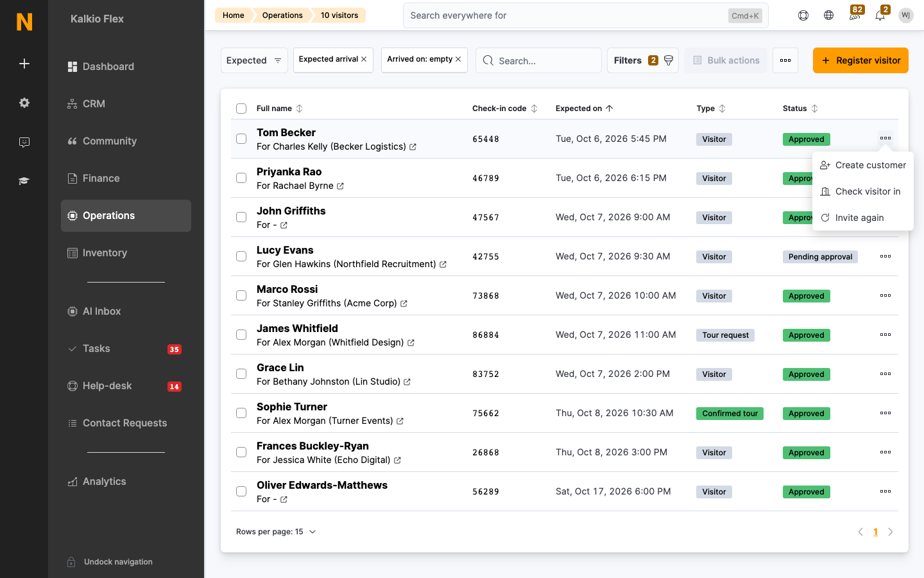Open Tom Becker's external link icon
This screenshot has width=924, height=578.
pyautogui.click(x=413, y=147)
